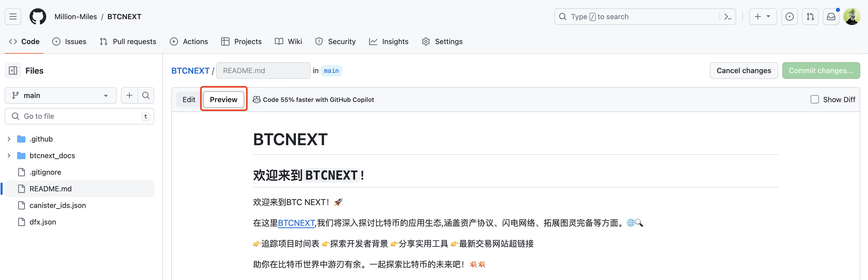Viewport: 868px width, 280px height.
Task: Click Cancel changes button
Action: click(x=744, y=71)
